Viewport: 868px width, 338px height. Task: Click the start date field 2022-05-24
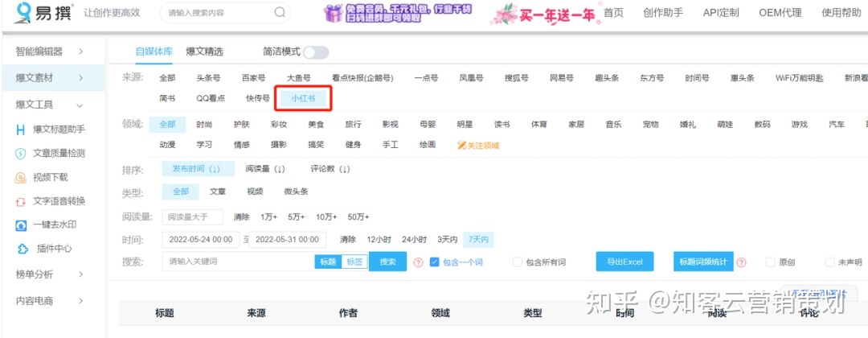(200, 240)
